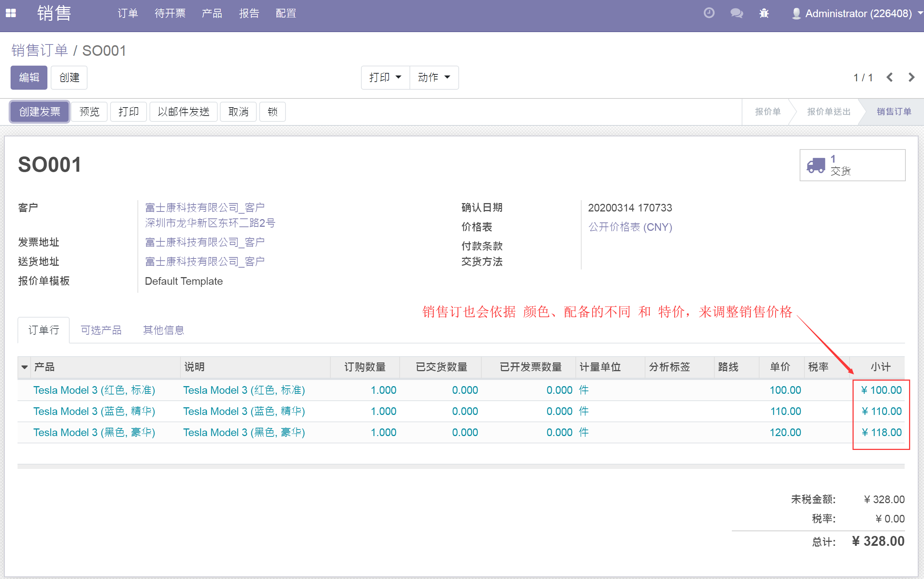Open the 配置 menu
Screen dimensions: 924x579
286,13
